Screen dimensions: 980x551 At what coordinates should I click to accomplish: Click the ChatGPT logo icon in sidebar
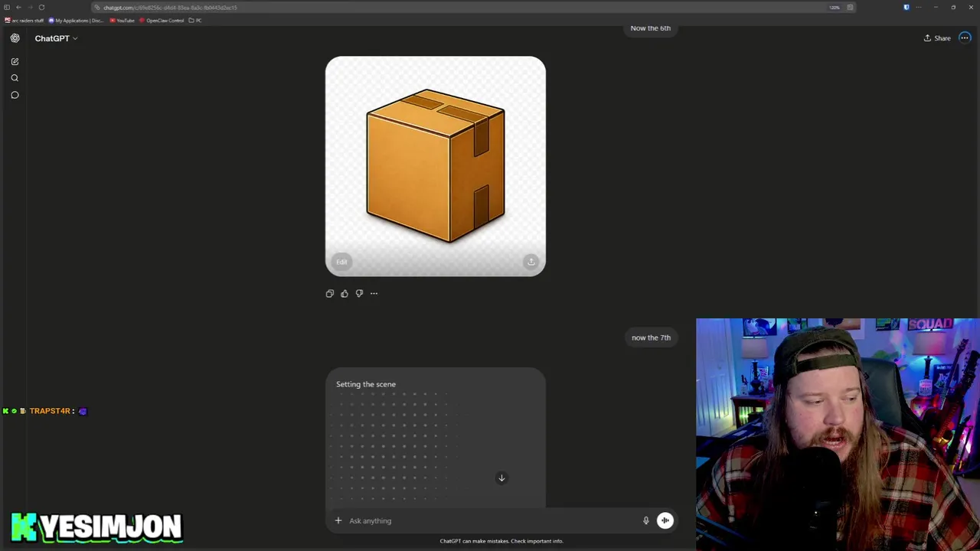click(x=15, y=38)
